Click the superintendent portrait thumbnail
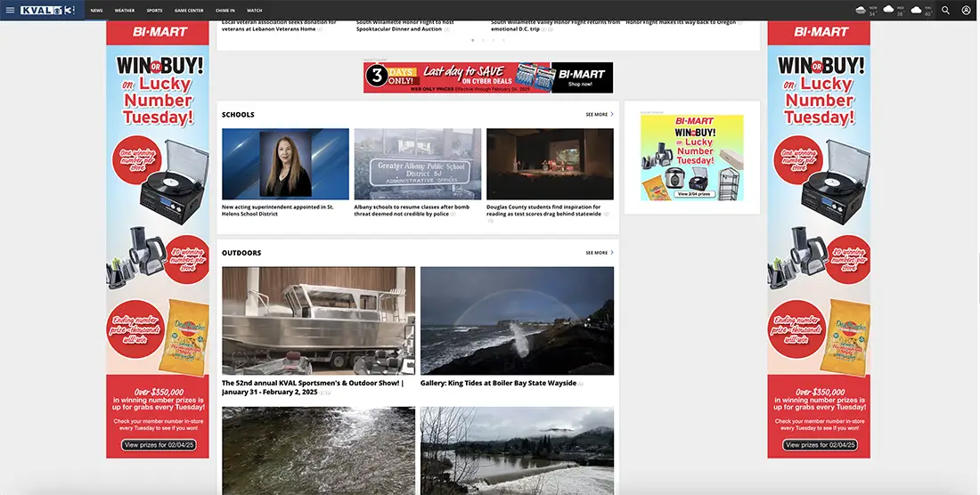 click(x=286, y=164)
